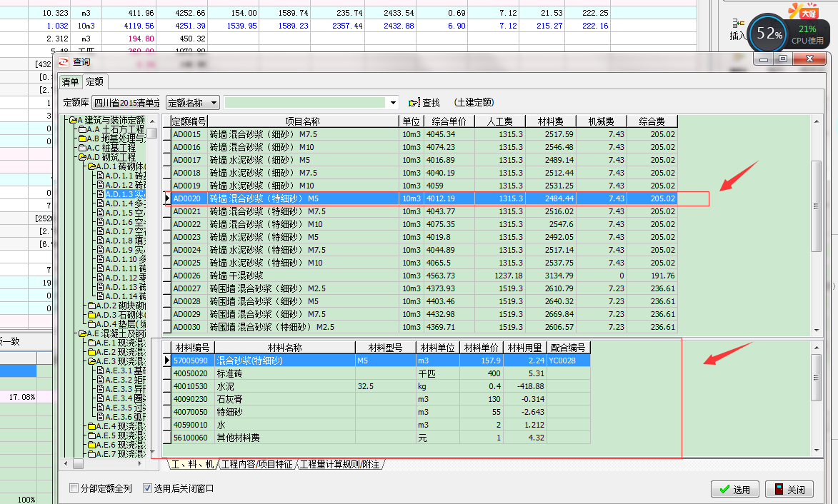Click folder icon of A.D.3 石砌体
This screenshot has width=838, height=504.
pos(91,315)
